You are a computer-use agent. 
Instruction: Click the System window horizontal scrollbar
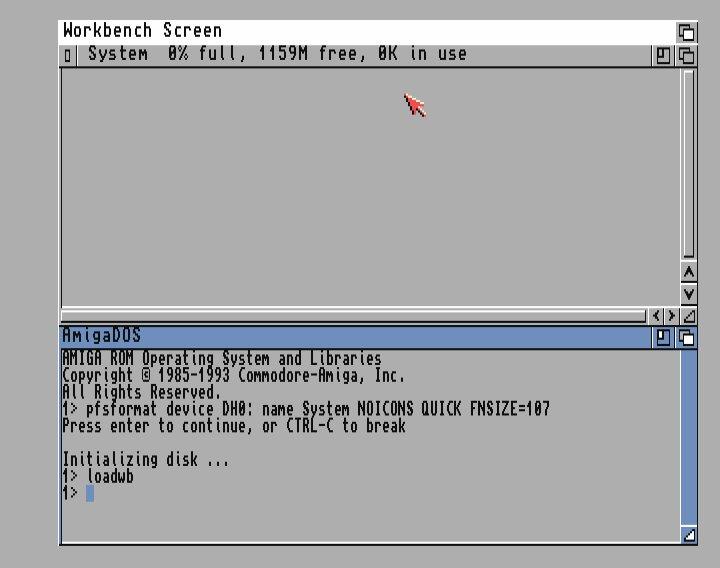click(353, 315)
